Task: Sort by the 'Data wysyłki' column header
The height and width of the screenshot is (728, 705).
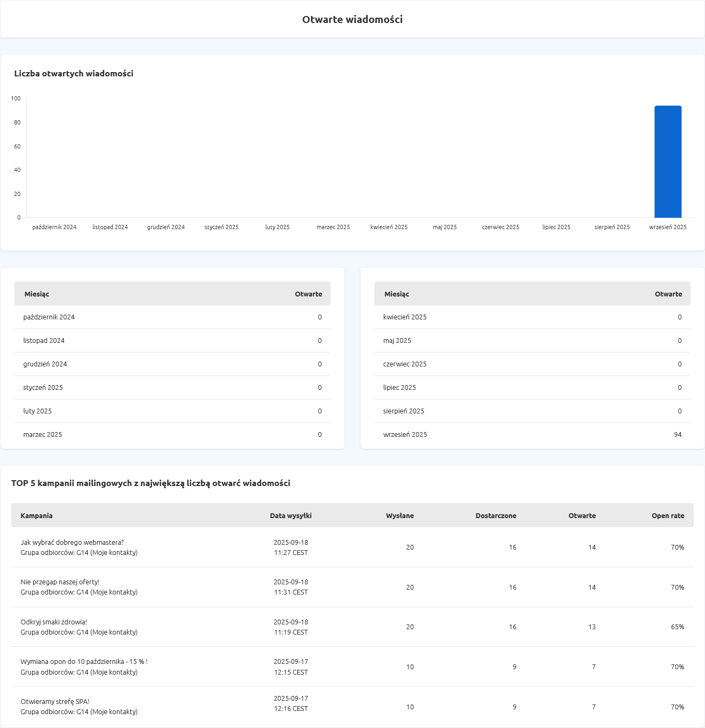Action: pyautogui.click(x=291, y=515)
